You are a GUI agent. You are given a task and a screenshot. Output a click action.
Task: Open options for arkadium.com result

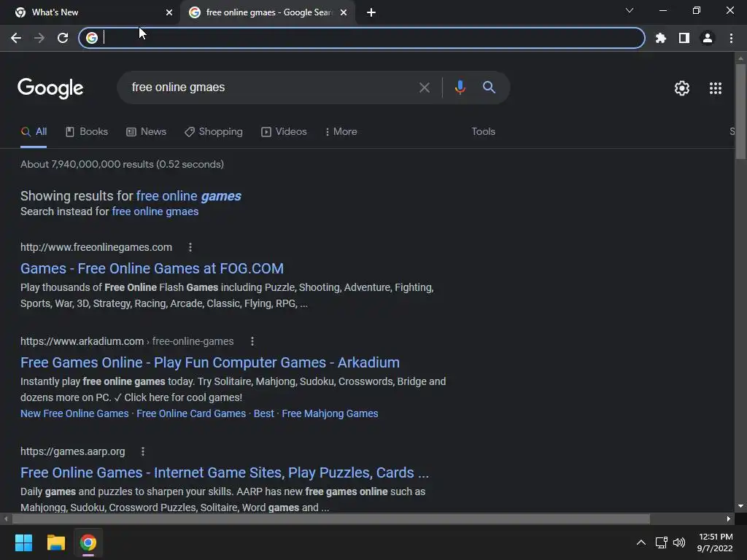pos(252,341)
